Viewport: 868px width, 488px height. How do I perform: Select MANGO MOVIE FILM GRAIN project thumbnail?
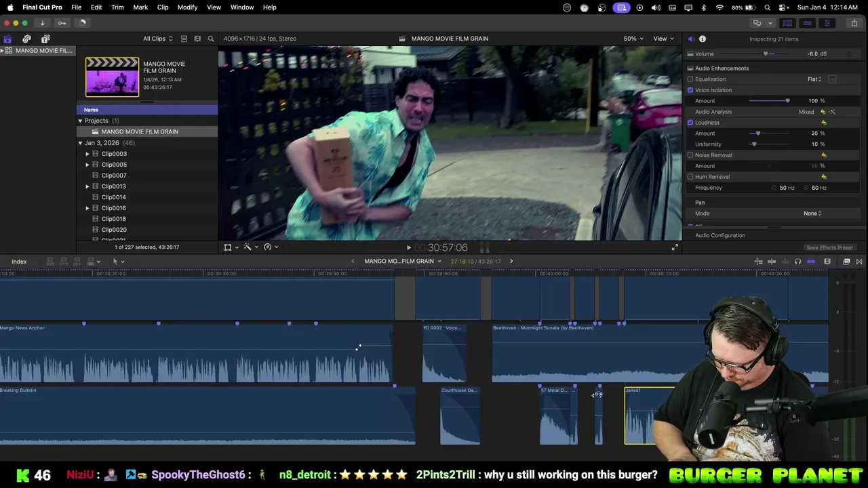point(112,76)
